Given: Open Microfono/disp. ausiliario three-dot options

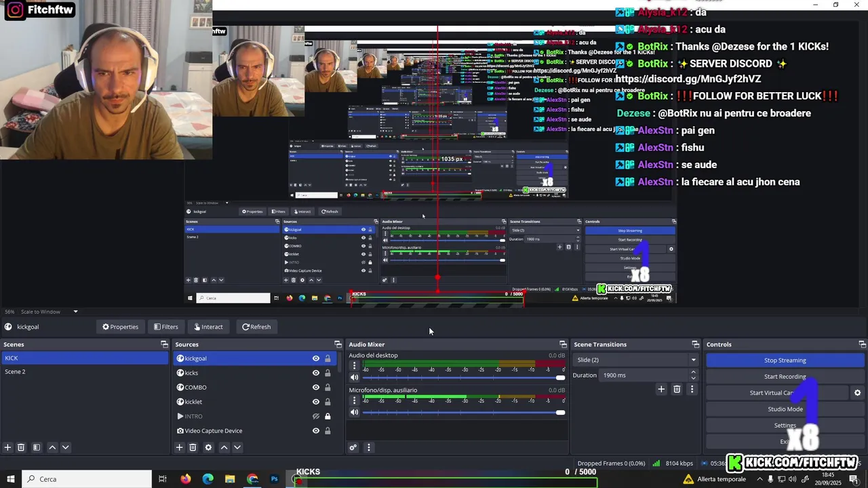Looking at the screenshot, I should tap(354, 400).
